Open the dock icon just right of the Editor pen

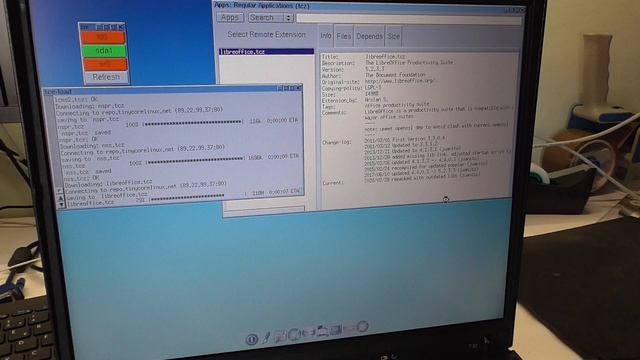pyautogui.click(x=280, y=336)
